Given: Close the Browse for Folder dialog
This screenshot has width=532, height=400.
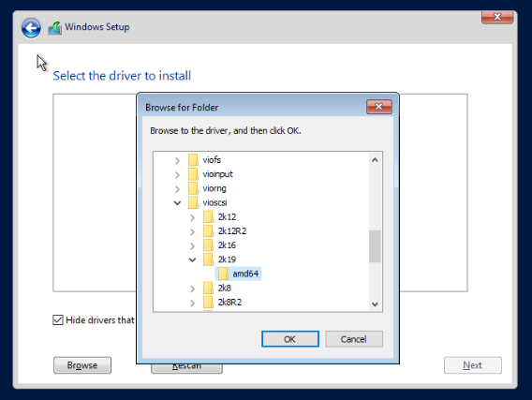Looking at the screenshot, I should [x=379, y=107].
